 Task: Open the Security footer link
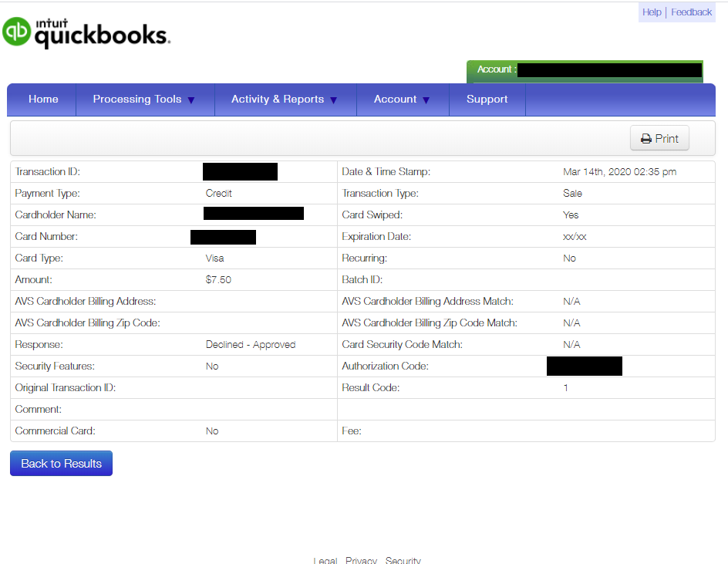[x=403, y=560]
